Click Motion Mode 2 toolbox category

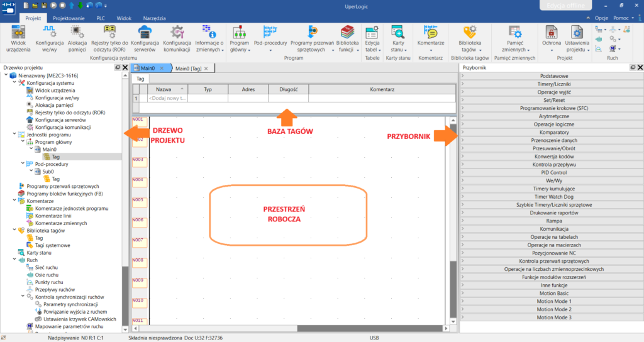552,309
